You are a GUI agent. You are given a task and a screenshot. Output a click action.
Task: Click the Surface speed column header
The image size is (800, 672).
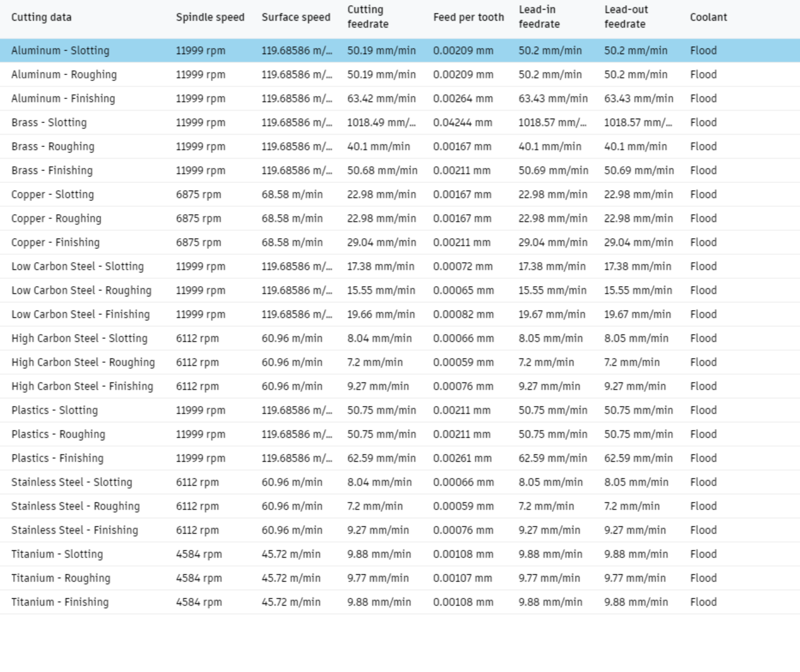tap(296, 17)
